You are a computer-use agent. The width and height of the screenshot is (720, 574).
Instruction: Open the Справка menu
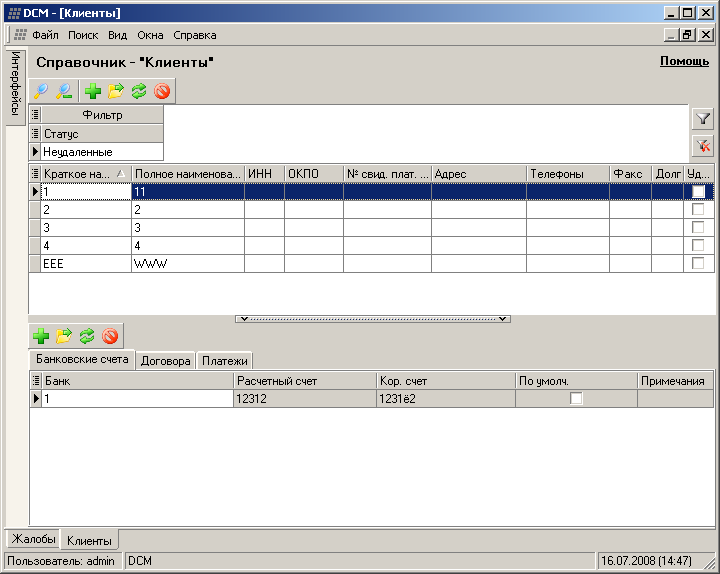pos(195,35)
